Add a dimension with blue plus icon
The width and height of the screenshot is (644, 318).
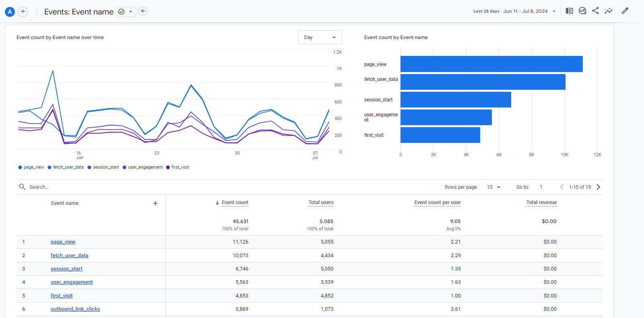155,203
